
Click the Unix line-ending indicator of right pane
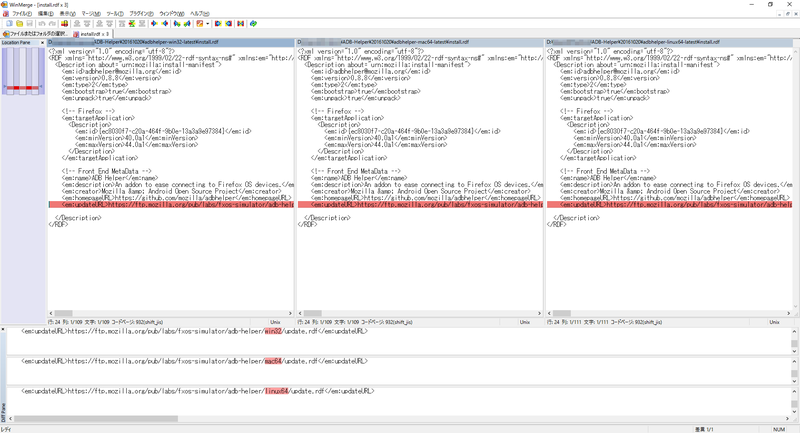774,322
